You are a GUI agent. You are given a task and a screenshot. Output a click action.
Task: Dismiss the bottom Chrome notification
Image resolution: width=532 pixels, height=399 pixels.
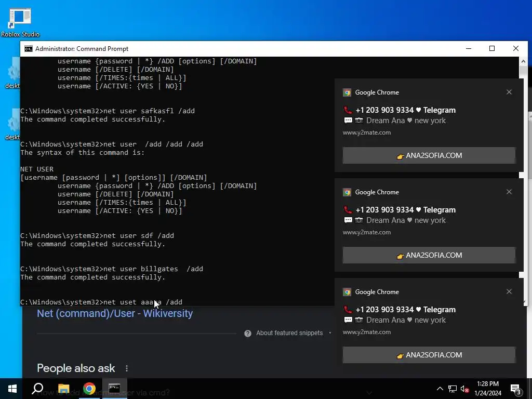(509, 291)
